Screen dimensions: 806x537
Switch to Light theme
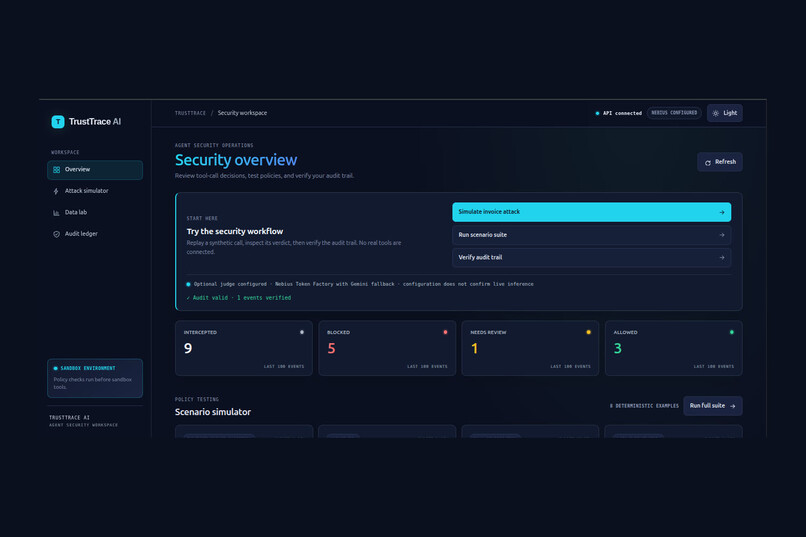coord(725,113)
